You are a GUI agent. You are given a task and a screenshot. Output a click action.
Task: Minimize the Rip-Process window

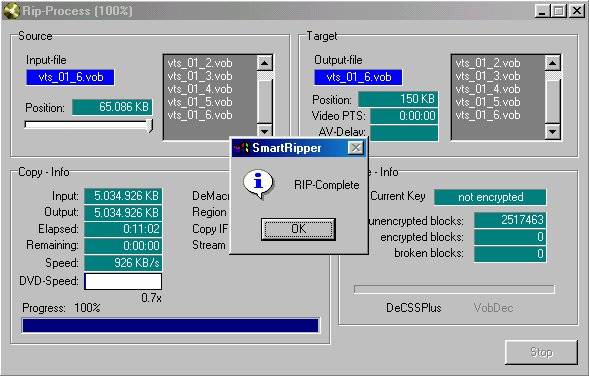pyautogui.click(x=542, y=11)
